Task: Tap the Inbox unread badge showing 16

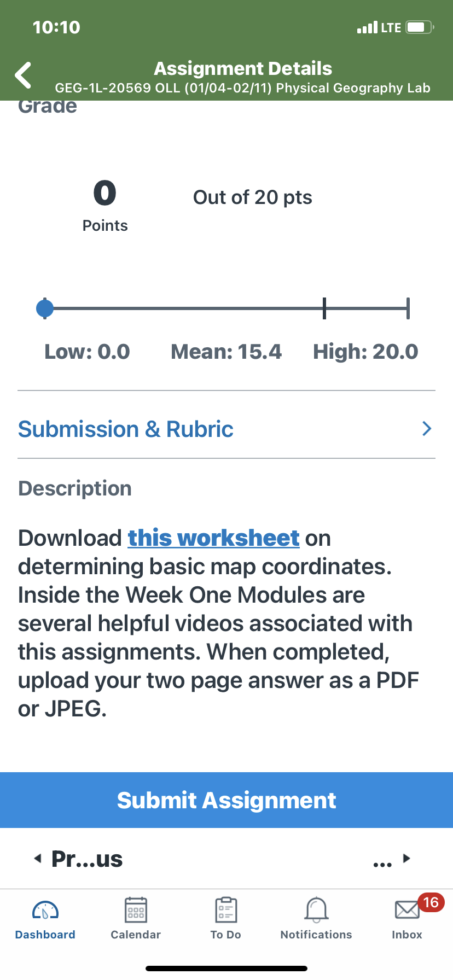Action: tap(431, 902)
